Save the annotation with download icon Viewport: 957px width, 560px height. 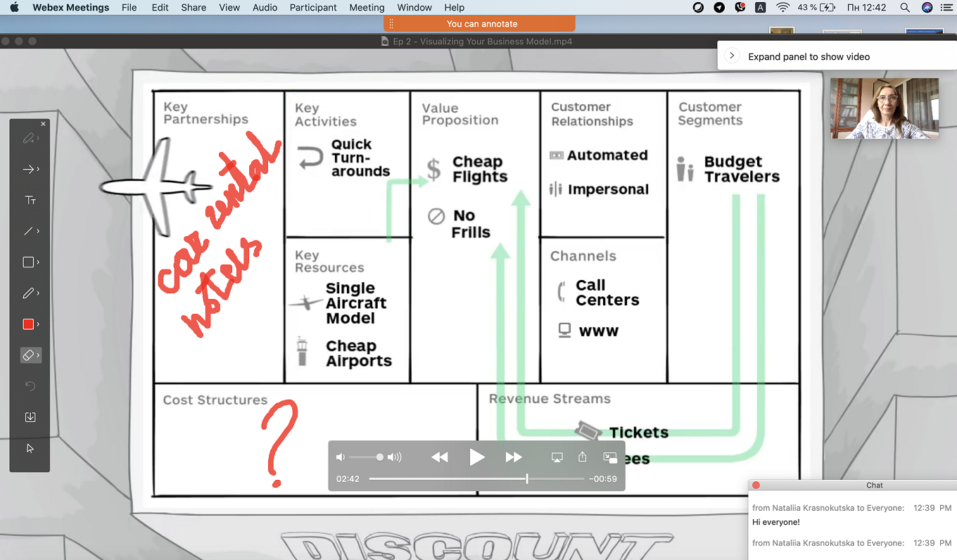click(30, 417)
